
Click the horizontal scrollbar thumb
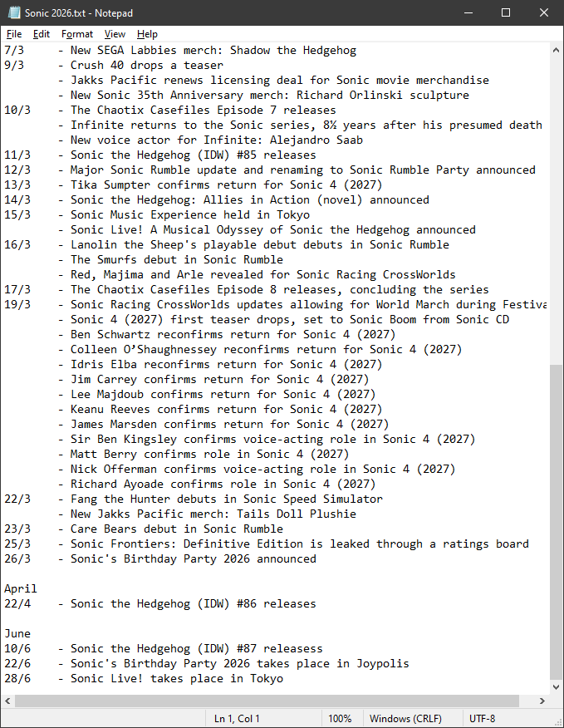(267, 701)
